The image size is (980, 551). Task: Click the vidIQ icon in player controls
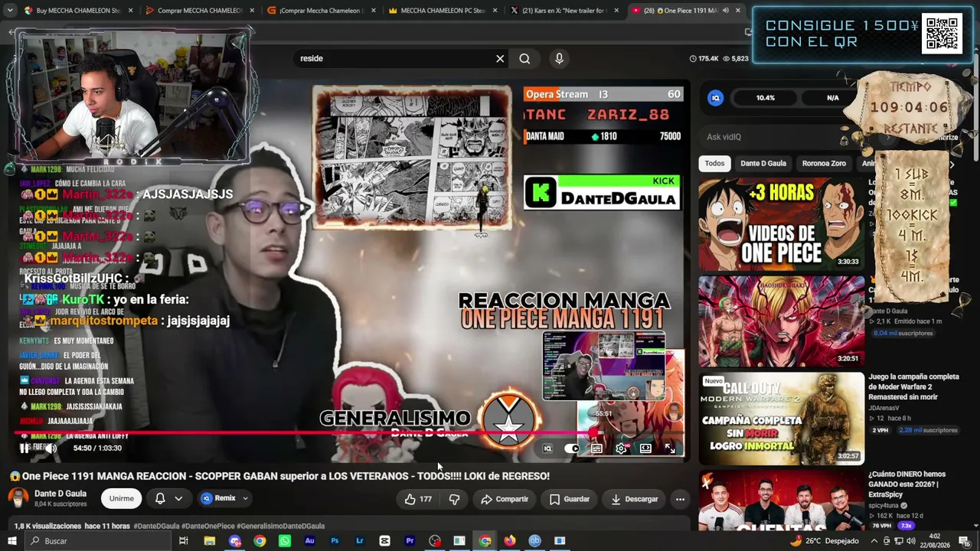point(547,448)
